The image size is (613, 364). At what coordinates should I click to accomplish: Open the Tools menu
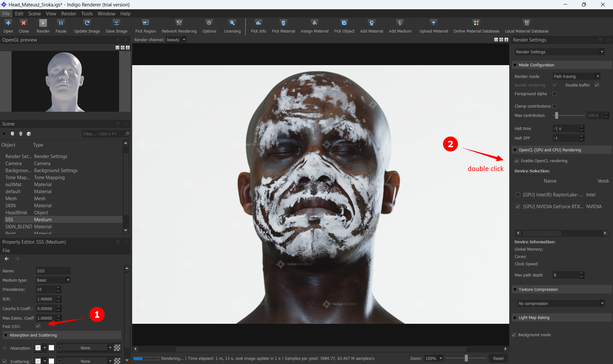click(87, 14)
